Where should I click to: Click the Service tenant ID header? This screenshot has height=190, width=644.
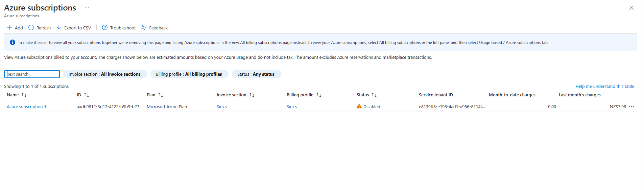[436, 95]
